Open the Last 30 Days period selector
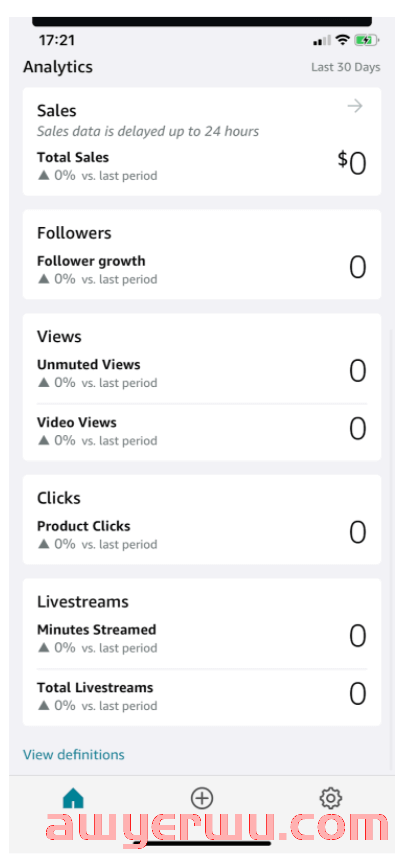Screen dimensions: 406x860 pos(346,67)
